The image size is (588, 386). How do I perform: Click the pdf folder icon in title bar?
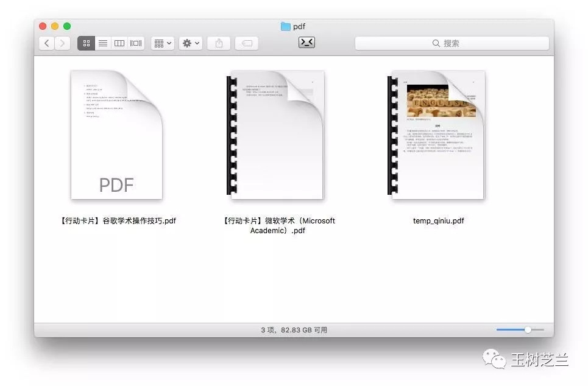point(285,26)
